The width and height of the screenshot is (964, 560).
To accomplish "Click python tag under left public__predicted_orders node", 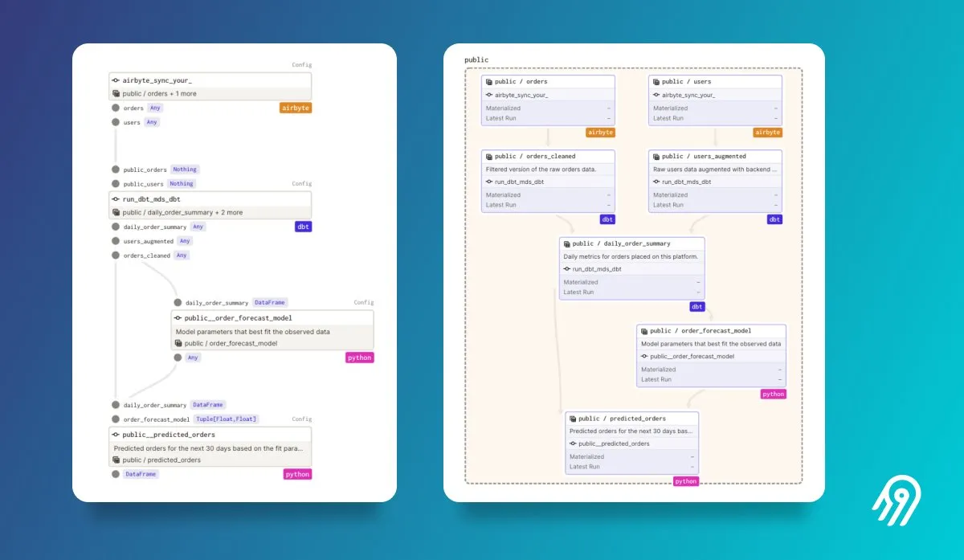I will [297, 474].
